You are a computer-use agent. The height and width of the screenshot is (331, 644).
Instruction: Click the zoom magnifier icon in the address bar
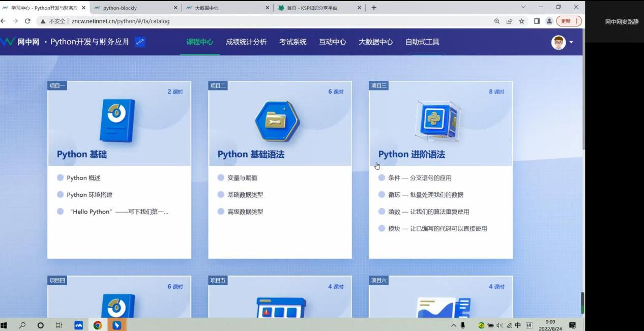(x=497, y=21)
